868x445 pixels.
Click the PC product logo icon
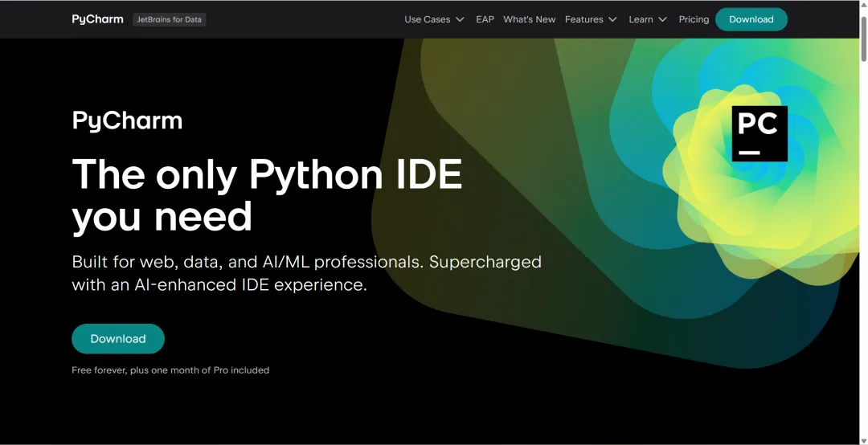759,134
